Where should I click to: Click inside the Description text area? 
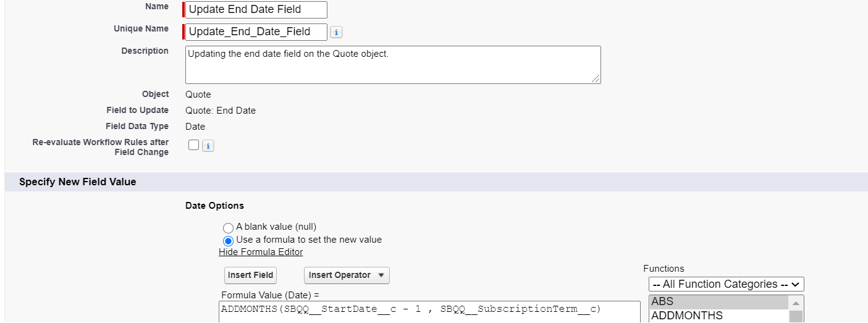392,64
